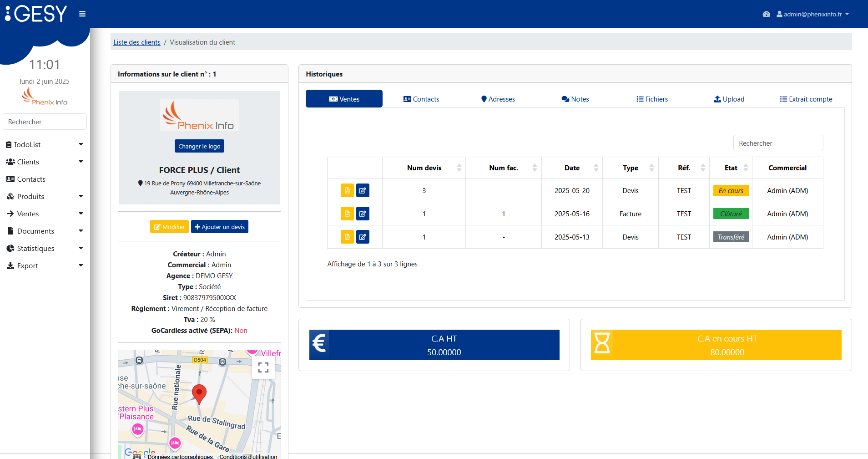
Task: Click the Statistiques pie chart icon
Action: coord(10,248)
